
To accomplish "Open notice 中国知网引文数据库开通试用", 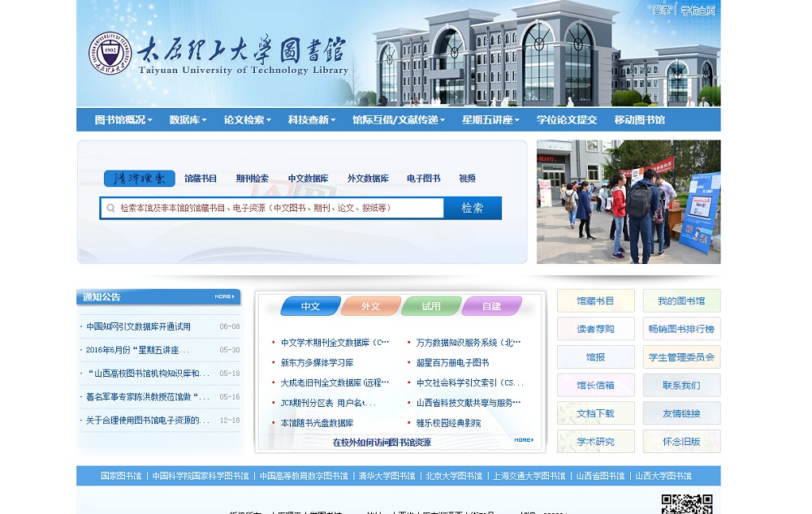I will 138,326.
